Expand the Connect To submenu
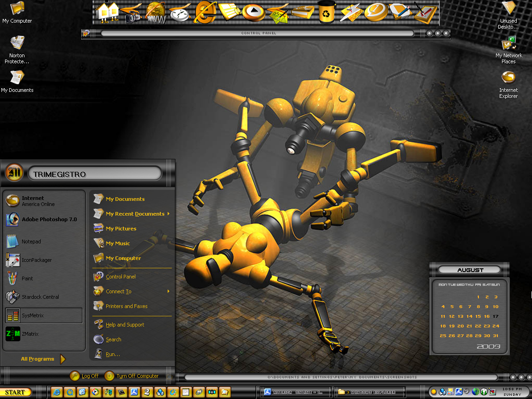This screenshot has width=532, height=399. click(x=168, y=291)
